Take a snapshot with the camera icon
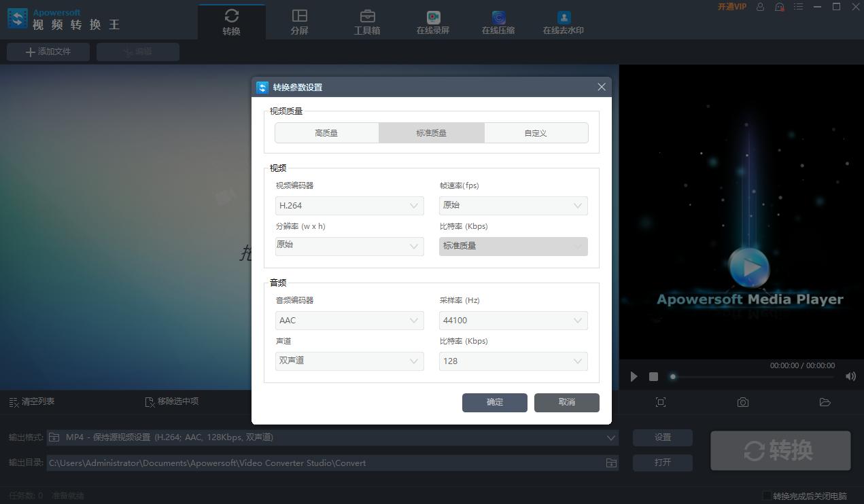The width and height of the screenshot is (864, 504). 742,401
